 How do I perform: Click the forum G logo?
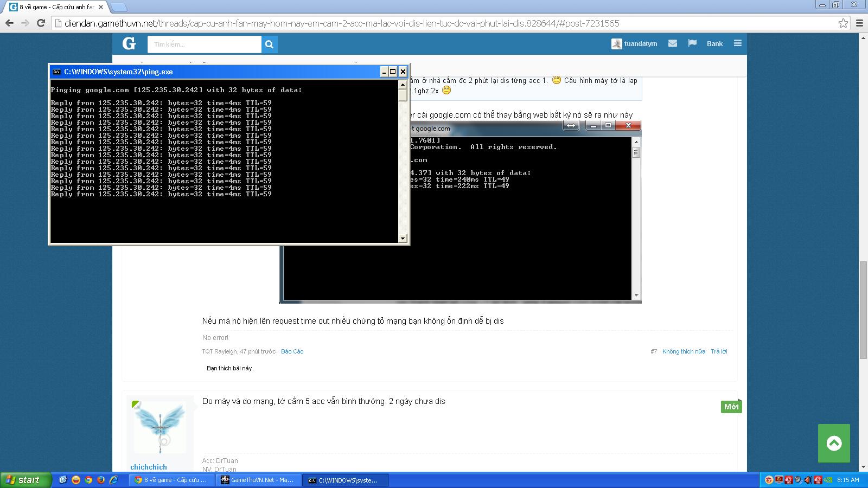tap(129, 43)
